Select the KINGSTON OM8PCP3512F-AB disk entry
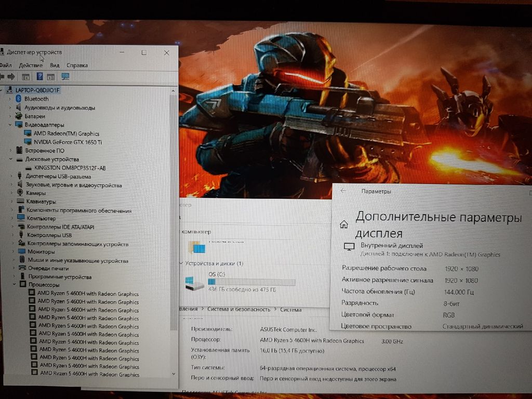The height and width of the screenshot is (399, 532). point(70,168)
